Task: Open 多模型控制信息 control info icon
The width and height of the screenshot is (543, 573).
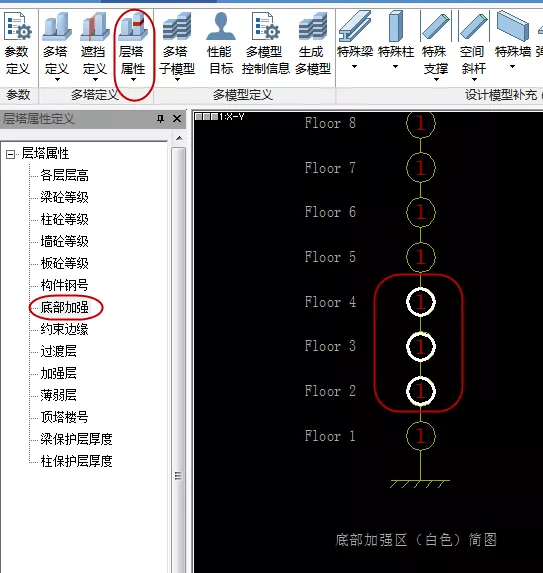Action: point(265,45)
